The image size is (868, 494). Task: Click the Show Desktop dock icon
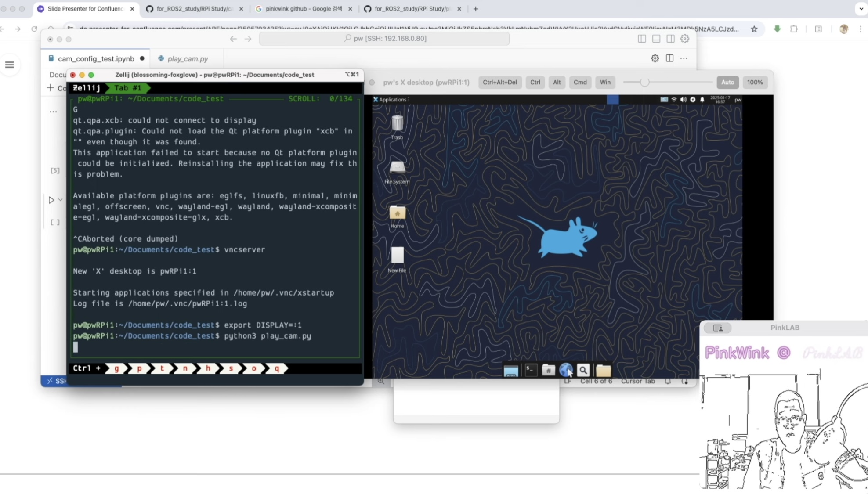(511, 371)
